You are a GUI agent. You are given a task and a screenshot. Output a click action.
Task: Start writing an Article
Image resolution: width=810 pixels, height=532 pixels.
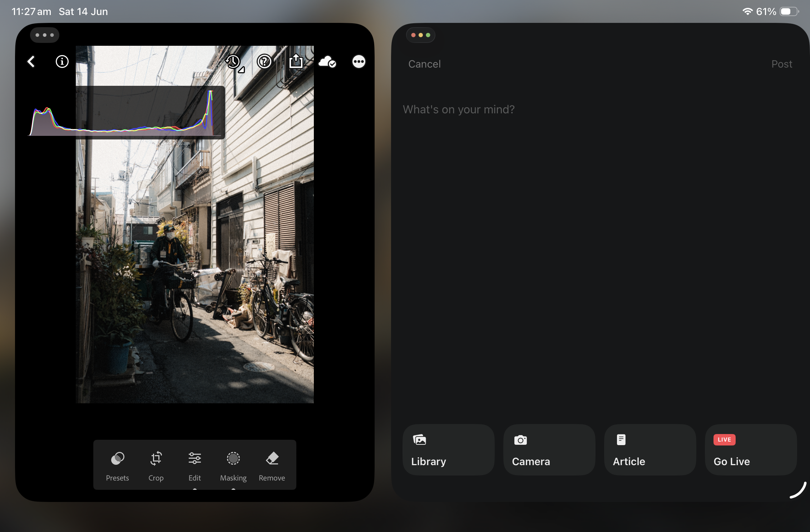click(x=650, y=450)
